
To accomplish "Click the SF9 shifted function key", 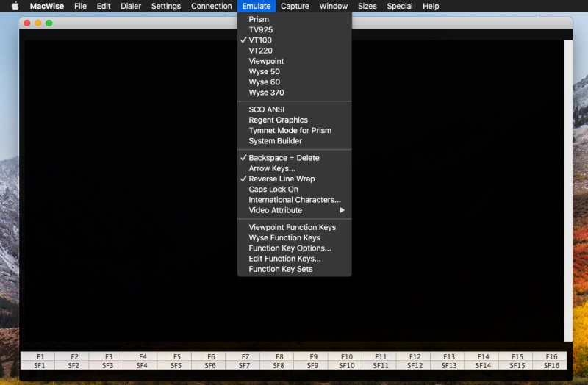I will click(311, 365).
